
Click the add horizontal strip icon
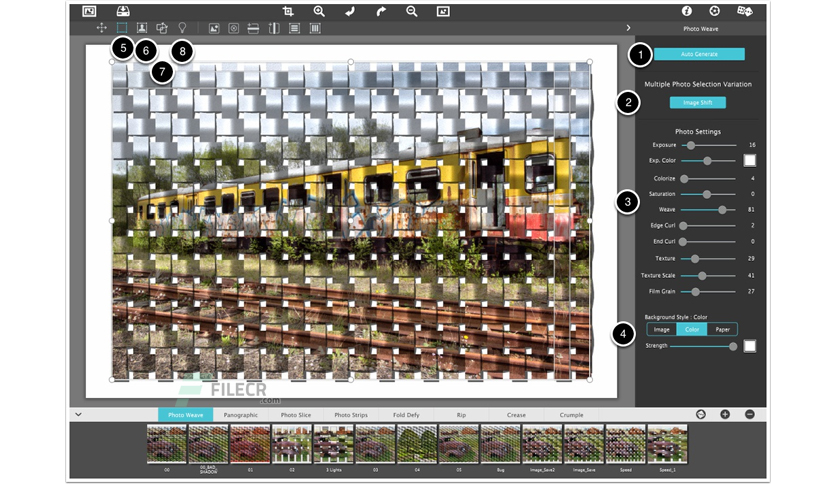(253, 28)
